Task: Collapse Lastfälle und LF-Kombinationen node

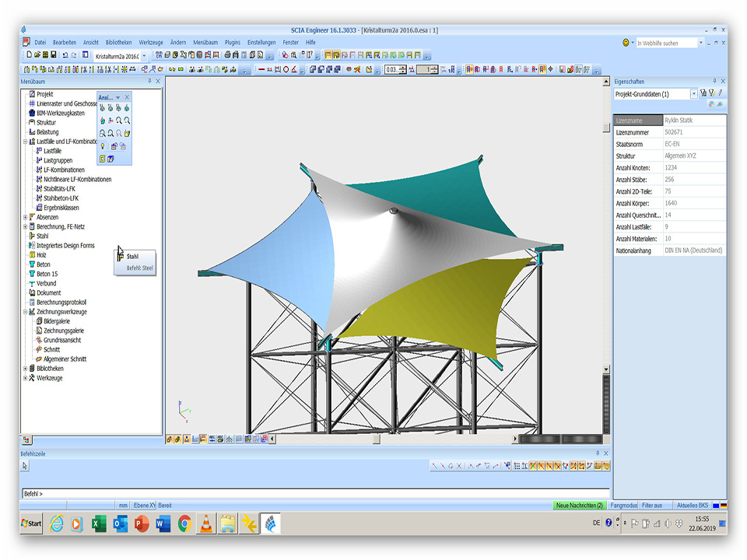Action: coord(25,142)
